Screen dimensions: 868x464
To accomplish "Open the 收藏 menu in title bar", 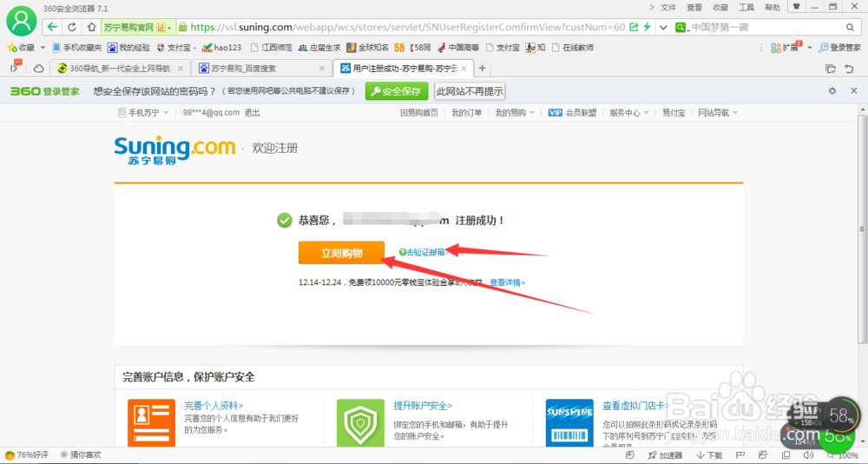I will click(720, 7).
